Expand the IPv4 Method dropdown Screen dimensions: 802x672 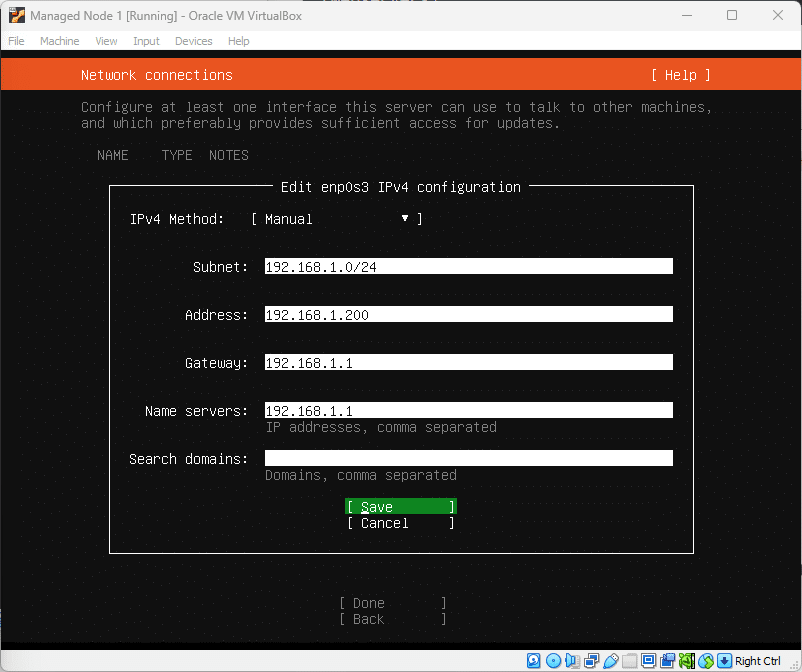click(336, 219)
